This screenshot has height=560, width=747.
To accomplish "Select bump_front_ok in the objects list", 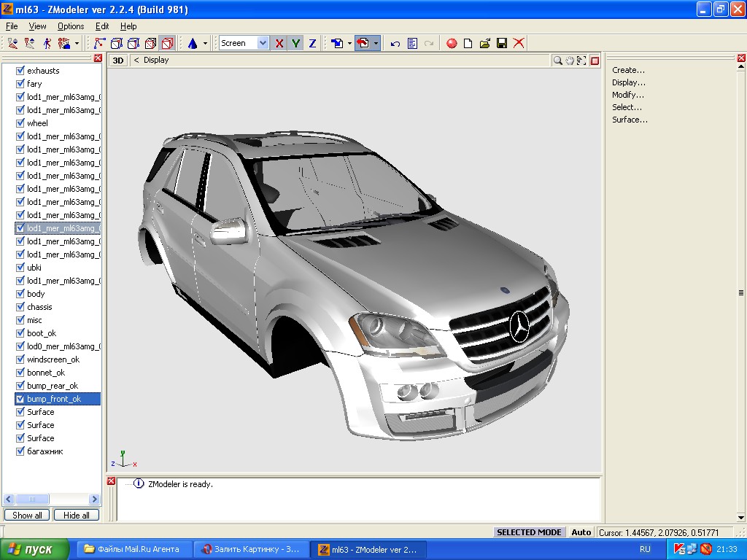I will [58, 399].
